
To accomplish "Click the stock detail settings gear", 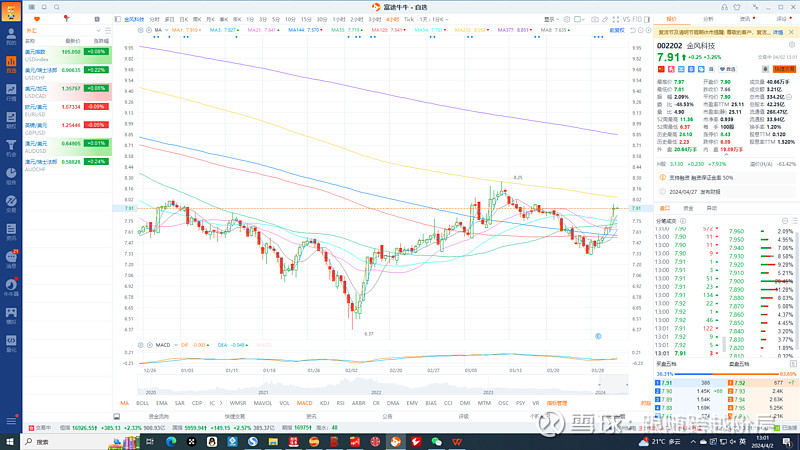I will tap(792, 45).
